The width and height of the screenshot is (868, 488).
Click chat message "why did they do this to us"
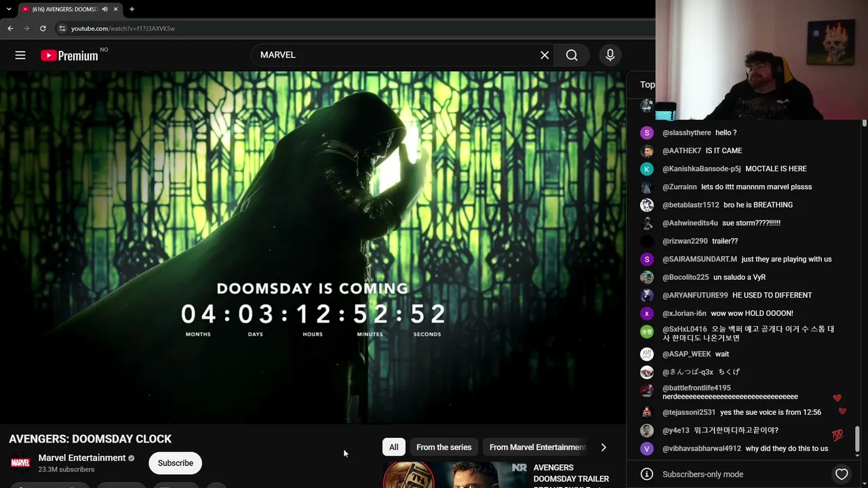pos(787,449)
